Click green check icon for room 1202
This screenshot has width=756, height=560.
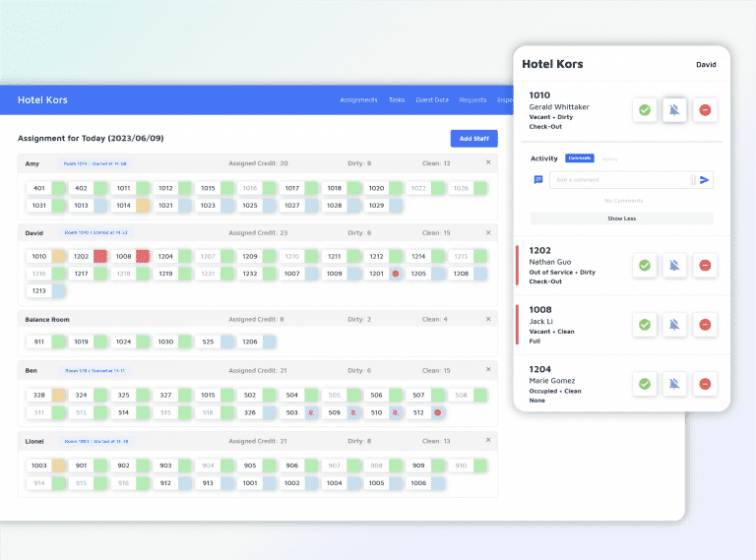pyautogui.click(x=645, y=265)
